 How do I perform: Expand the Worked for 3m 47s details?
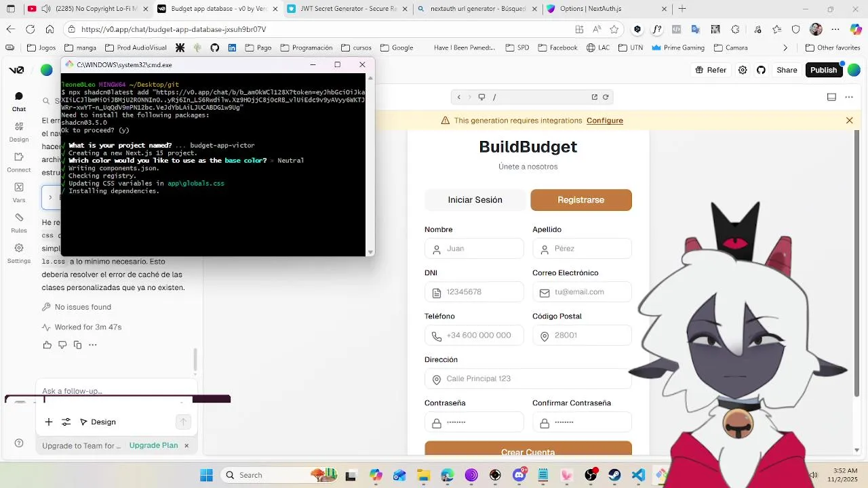(x=82, y=327)
